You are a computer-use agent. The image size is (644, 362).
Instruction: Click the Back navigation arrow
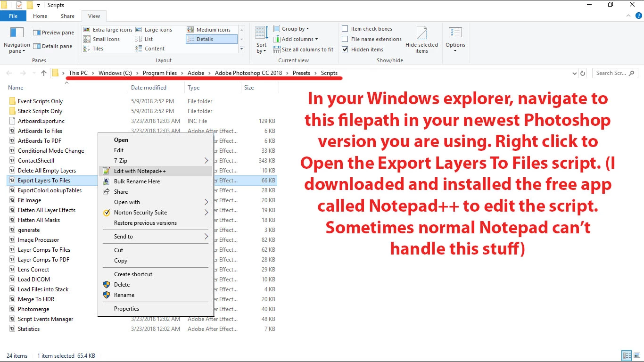coord(9,73)
